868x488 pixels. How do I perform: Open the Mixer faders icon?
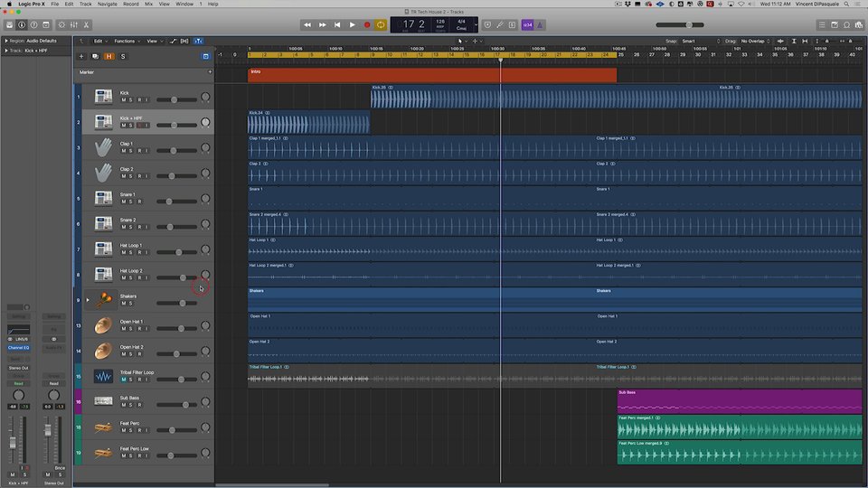coord(73,25)
